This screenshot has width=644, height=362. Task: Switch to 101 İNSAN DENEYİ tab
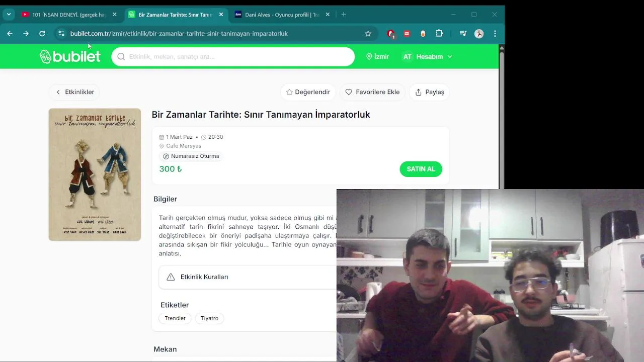tap(68, 15)
